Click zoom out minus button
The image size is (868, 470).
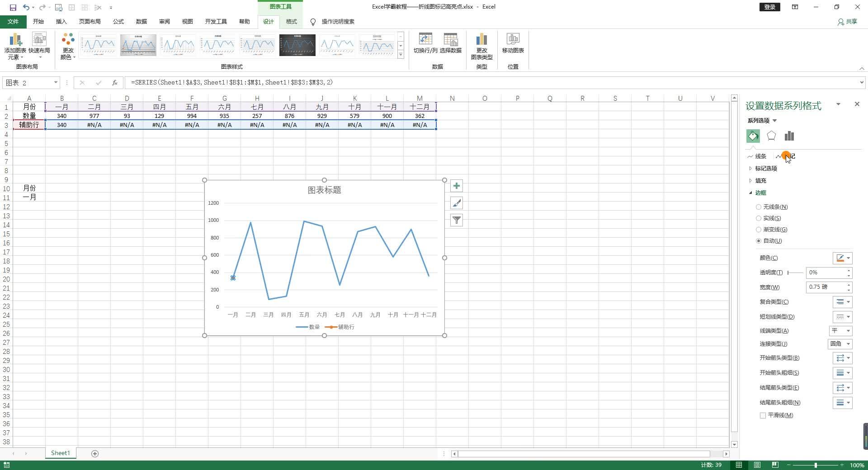point(789,465)
